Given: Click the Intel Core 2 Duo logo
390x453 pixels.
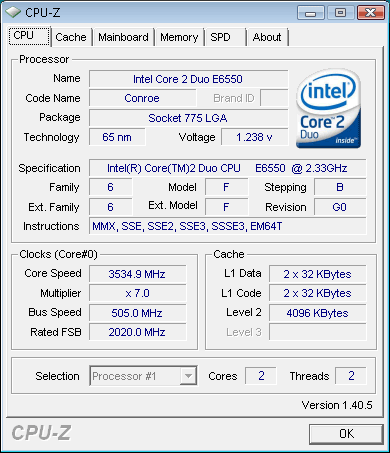Looking at the screenshot, I should (x=328, y=109).
